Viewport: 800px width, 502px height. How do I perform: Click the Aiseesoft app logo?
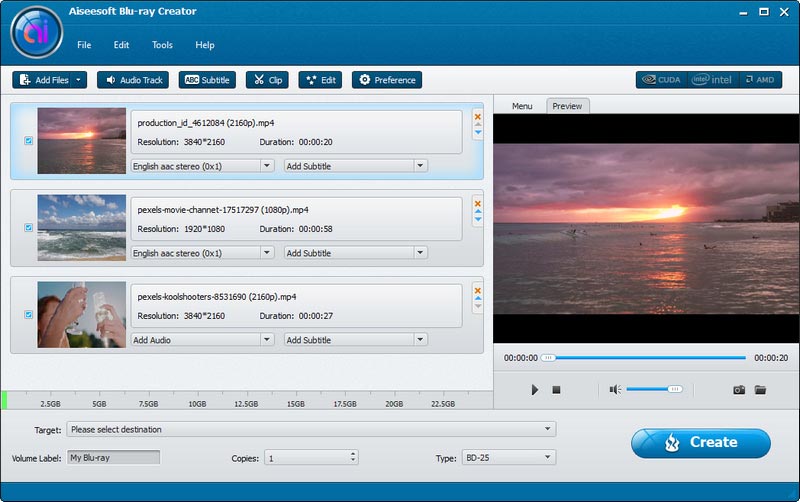[37, 32]
